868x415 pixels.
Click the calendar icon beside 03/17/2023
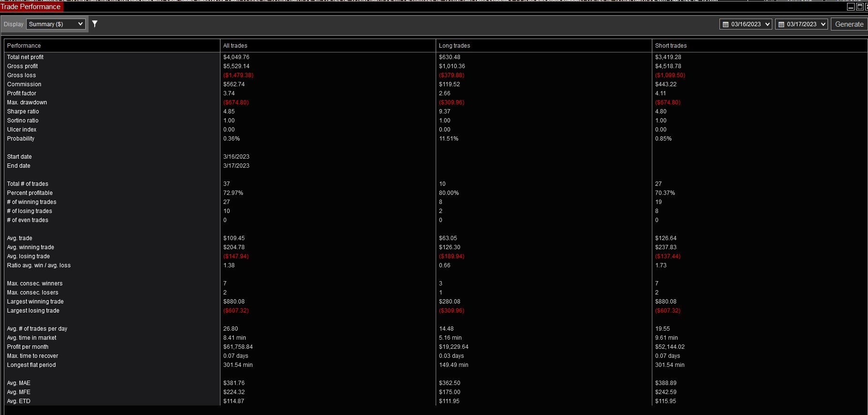pyautogui.click(x=781, y=24)
